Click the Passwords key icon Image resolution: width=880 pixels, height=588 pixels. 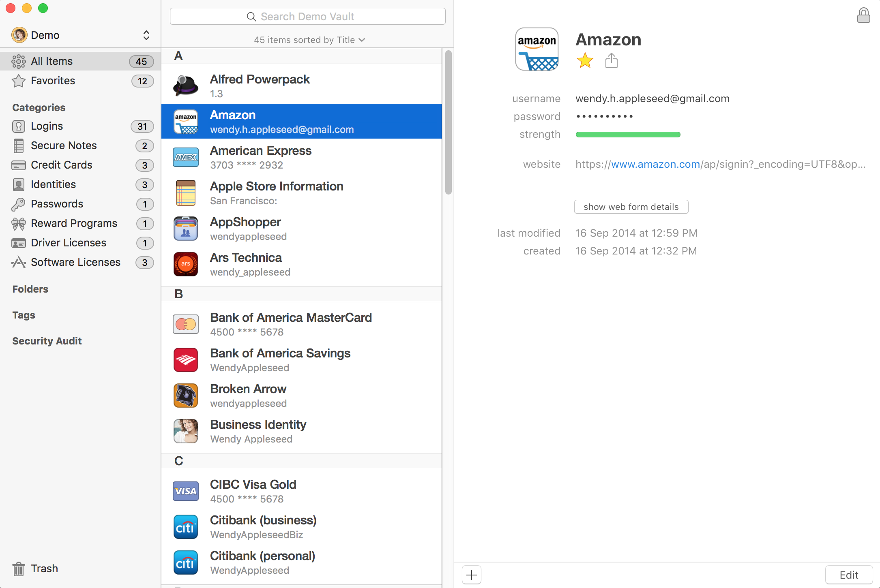point(18,204)
